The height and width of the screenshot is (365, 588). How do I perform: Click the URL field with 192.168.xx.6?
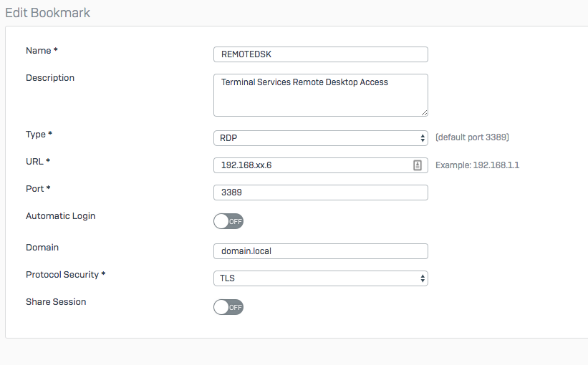click(x=312, y=165)
